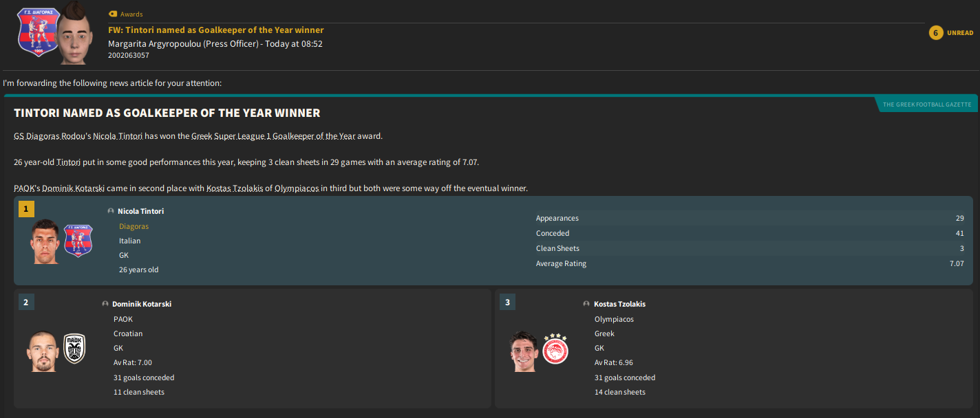Screen dimensions: 980x418
Task: Open Dominik Kotarski name in second-place card
Action: point(142,304)
